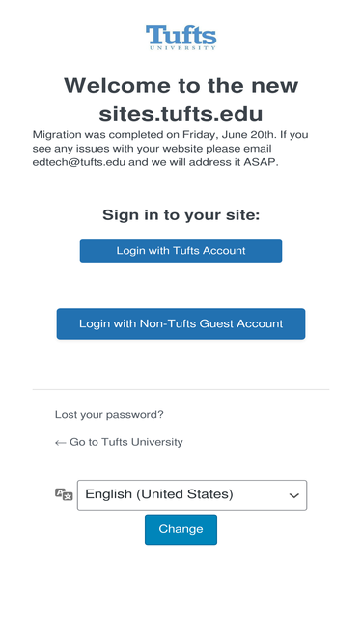Click the sites.tufts.edu heading text

click(x=181, y=114)
